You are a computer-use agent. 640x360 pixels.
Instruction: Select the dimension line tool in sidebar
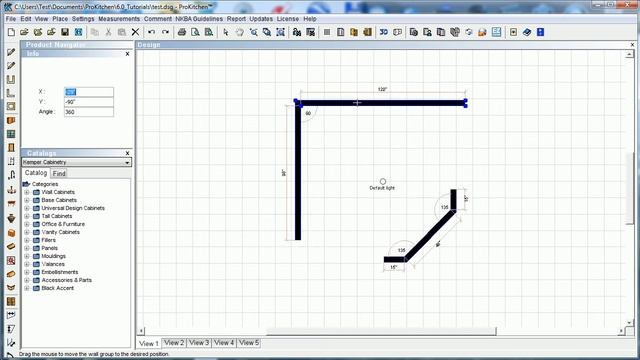11,315
